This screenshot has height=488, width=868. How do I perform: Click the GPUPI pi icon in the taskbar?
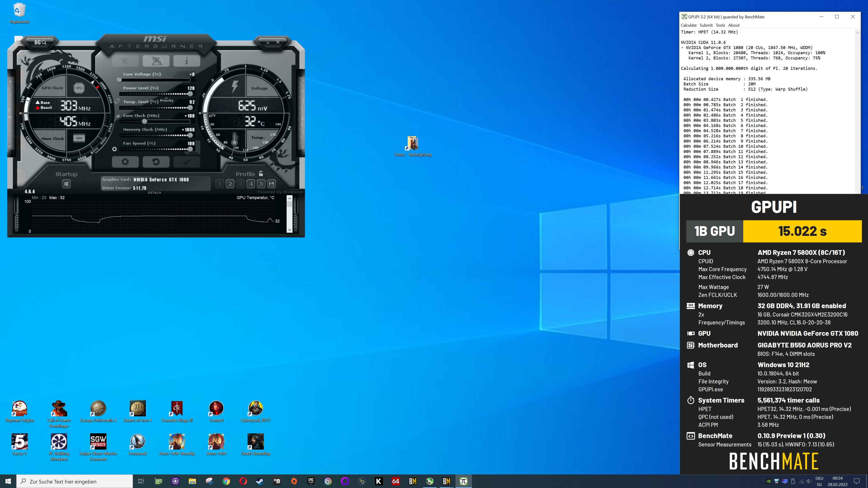[463, 481]
